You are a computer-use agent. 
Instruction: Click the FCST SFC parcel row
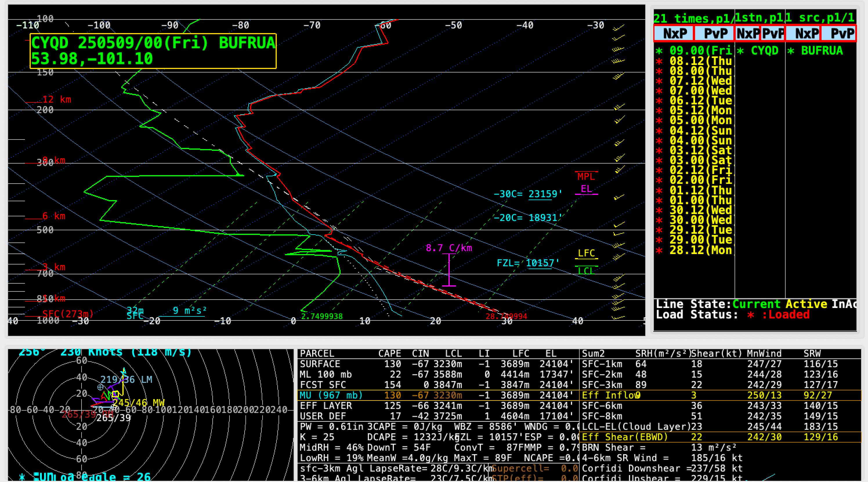(438, 385)
